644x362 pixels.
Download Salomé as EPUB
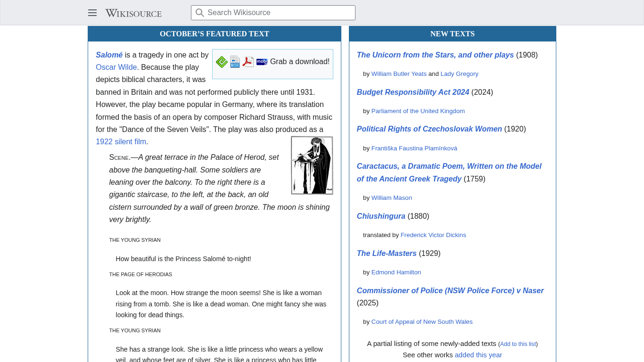[x=222, y=62]
